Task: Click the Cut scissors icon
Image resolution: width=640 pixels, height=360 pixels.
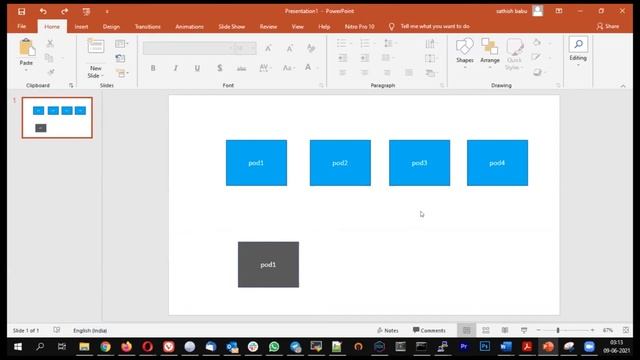Action: [50, 43]
